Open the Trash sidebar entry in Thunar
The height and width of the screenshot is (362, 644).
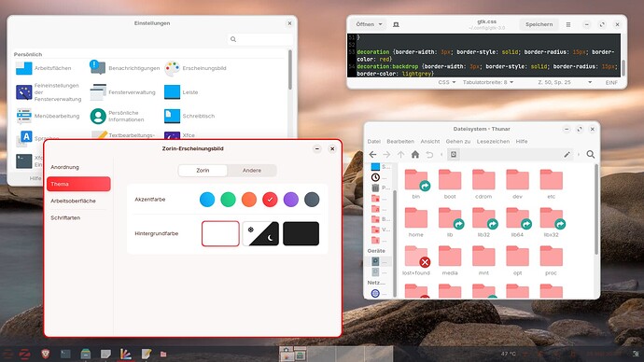point(381,188)
